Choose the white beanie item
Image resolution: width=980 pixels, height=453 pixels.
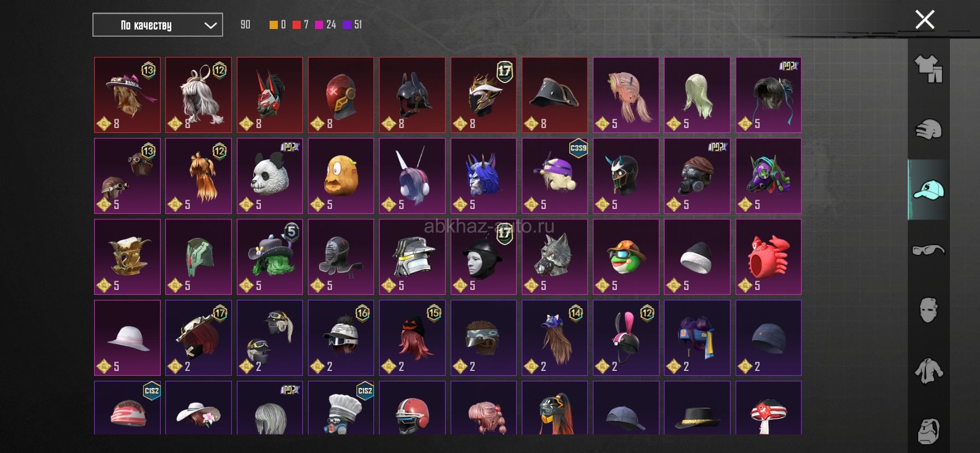[697, 257]
